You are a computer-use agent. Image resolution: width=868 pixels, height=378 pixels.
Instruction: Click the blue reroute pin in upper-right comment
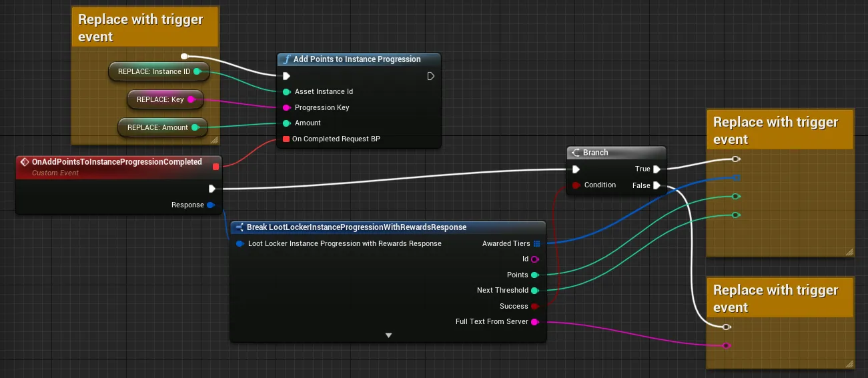point(735,177)
